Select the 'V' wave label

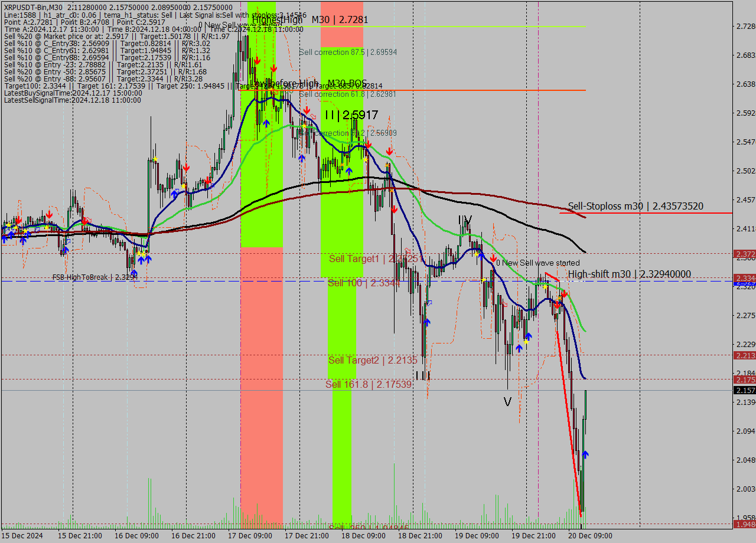(507, 402)
